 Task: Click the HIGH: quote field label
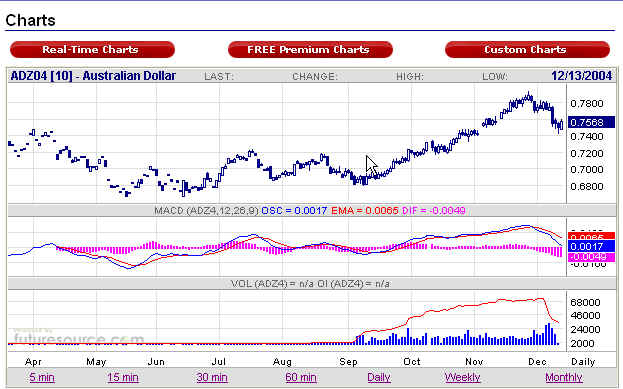[410, 76]
